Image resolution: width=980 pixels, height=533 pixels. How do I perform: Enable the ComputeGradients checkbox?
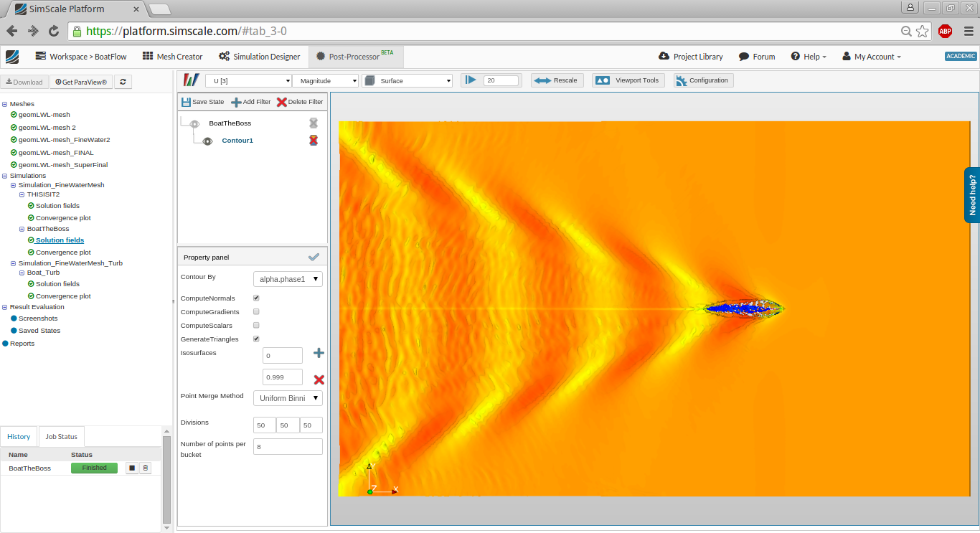256,312
